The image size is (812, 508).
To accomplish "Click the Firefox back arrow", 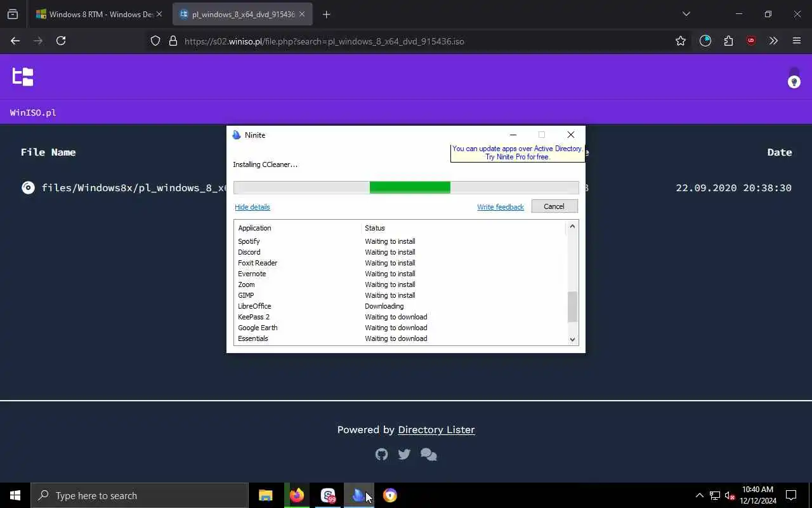I will [15, 41].
